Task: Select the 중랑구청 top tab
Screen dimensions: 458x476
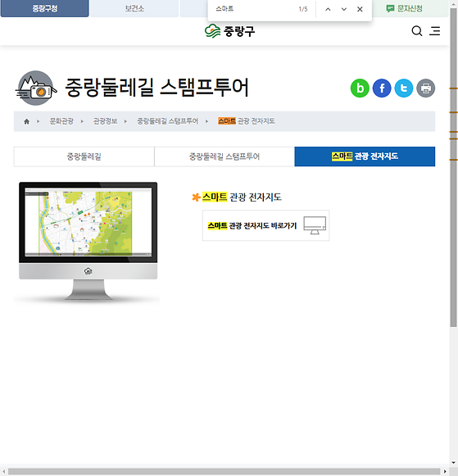Action: 44,8
